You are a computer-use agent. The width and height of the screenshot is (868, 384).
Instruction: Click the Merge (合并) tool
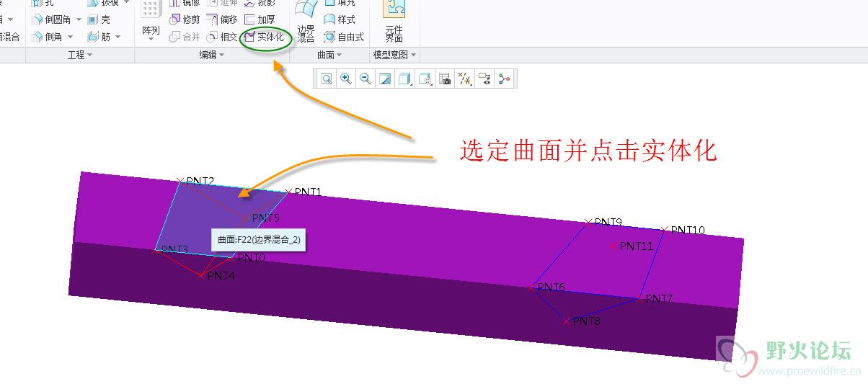(185, 37)
